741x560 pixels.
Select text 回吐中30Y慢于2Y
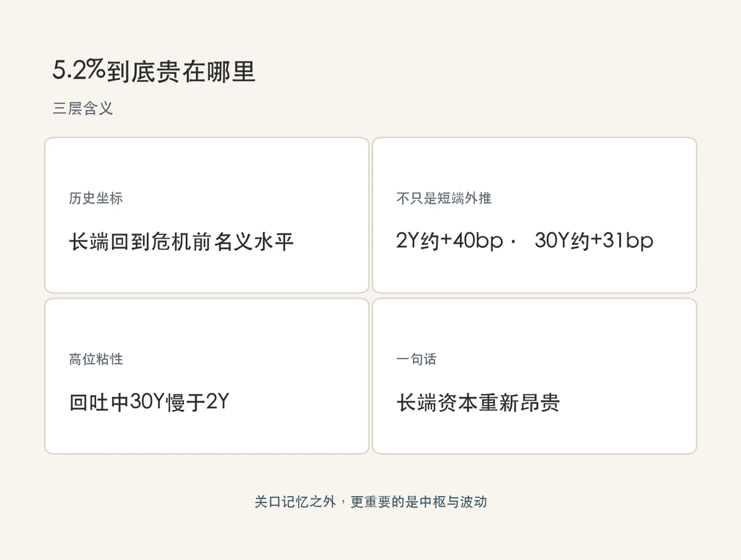point(149,402)
